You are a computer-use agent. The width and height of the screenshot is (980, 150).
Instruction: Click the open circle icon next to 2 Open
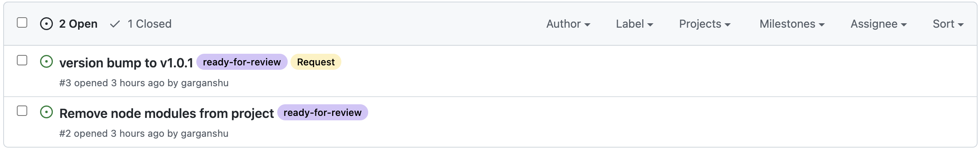(x=46, y=24)
